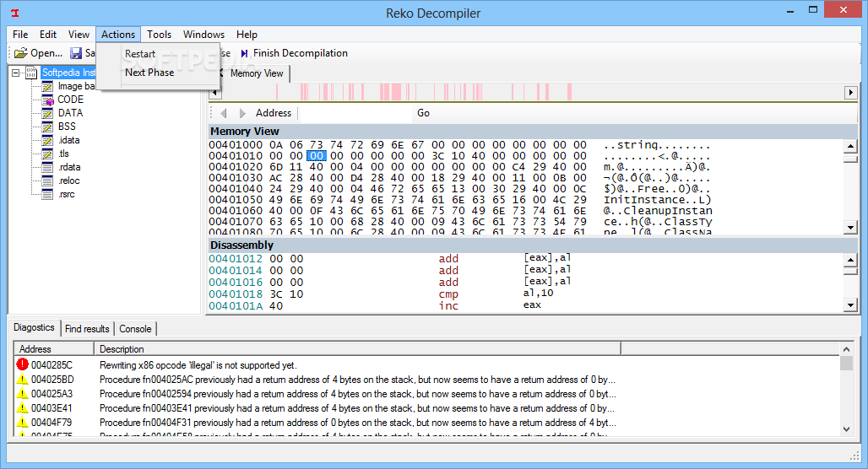Viewport: 868px width, 469px height.
Task: Open the File menu
Action: 20,35
